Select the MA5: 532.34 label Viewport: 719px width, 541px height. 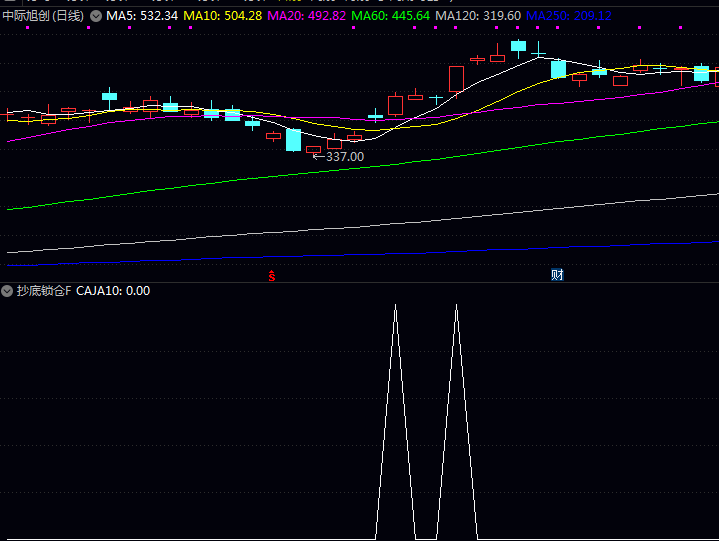(x=142, y=16)
